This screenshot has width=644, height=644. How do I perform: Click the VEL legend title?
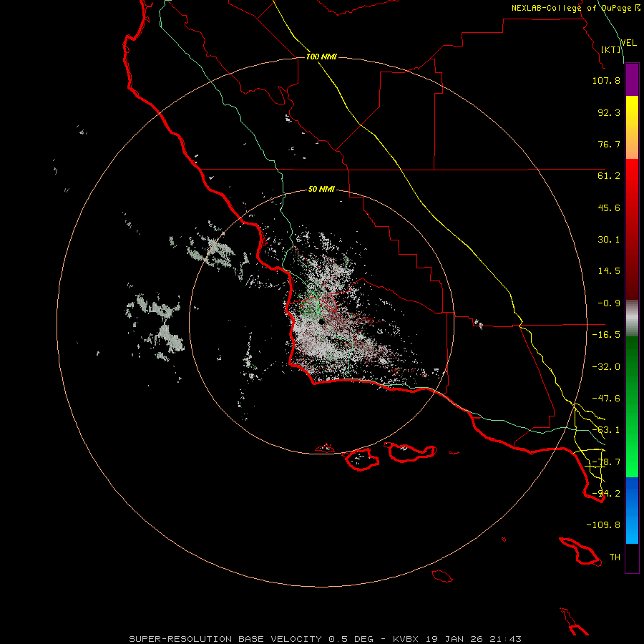[628, 43]
